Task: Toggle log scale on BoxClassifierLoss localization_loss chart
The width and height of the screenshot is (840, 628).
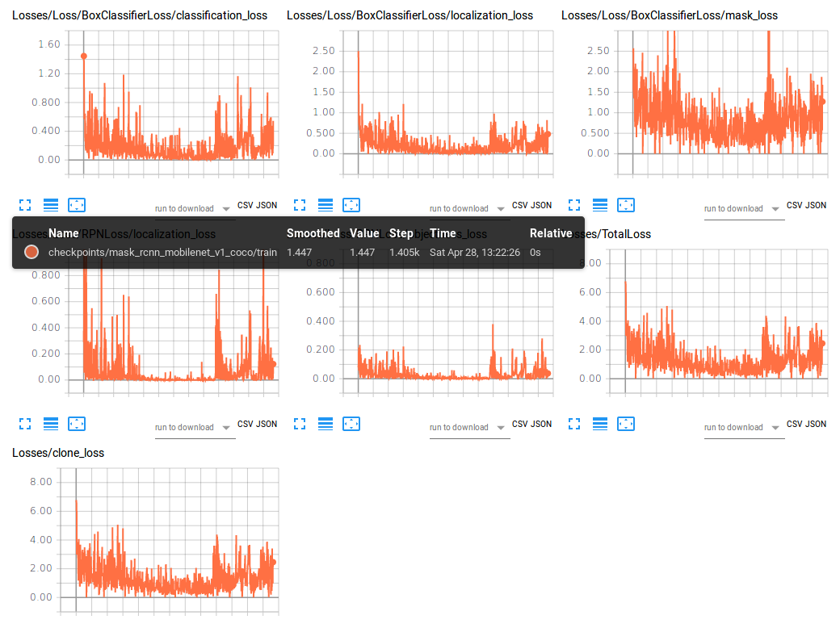Action: (325, 205)
